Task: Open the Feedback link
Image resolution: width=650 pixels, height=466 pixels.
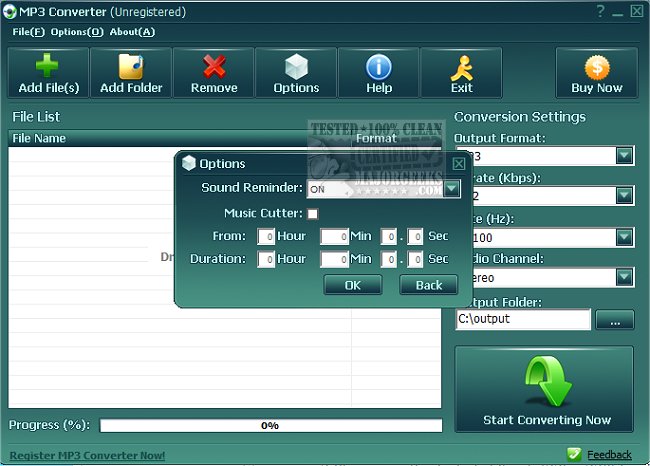Action: pyautogui.click(x=609, y=455)
